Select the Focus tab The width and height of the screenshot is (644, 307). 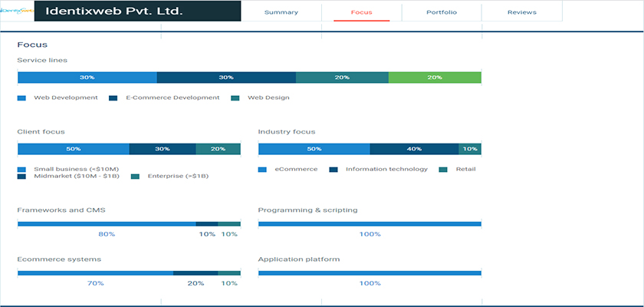pos(361,12)
